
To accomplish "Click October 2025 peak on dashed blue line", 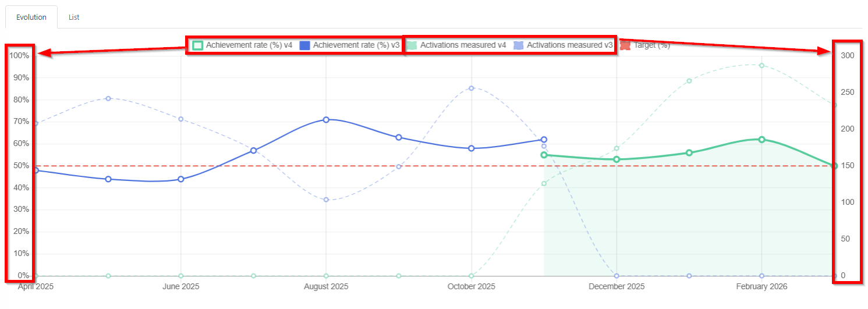I will (472, 88).
